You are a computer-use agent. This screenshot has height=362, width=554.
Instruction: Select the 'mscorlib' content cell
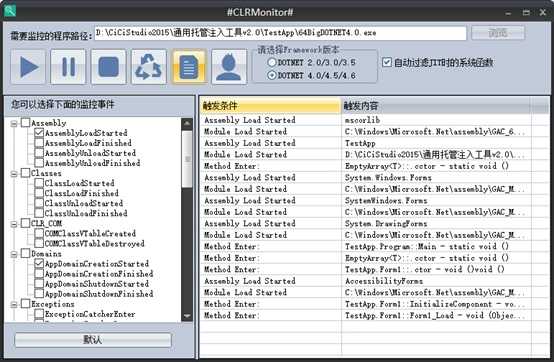coord(436,120)
